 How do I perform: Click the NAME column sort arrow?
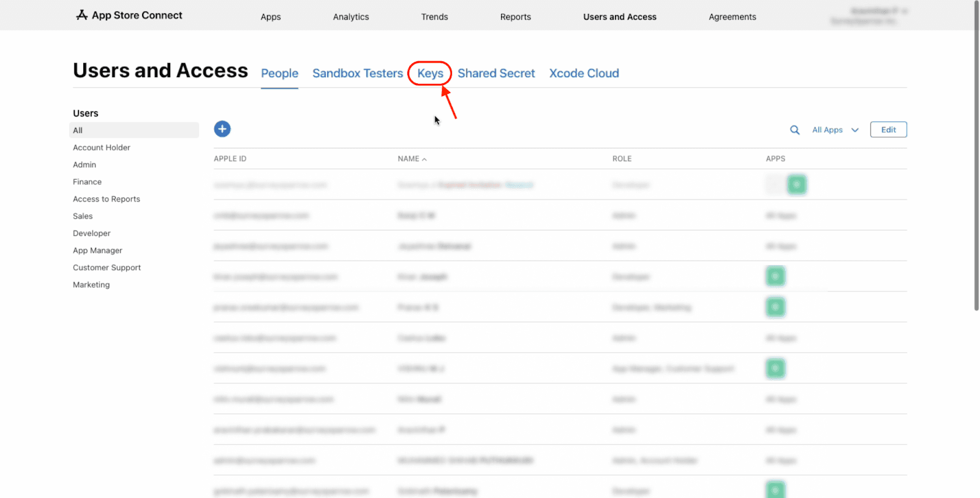(424, 159)
